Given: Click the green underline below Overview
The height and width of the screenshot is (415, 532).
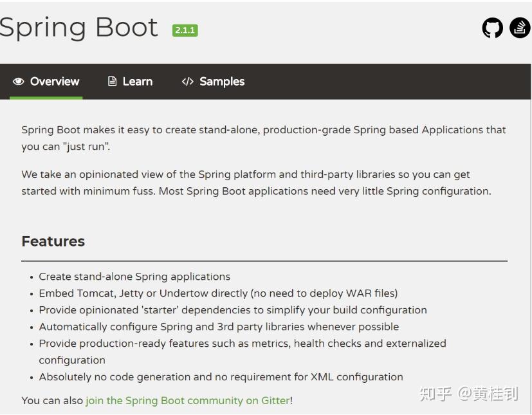Looking at the screenshot, I should [x=45, y=97].
